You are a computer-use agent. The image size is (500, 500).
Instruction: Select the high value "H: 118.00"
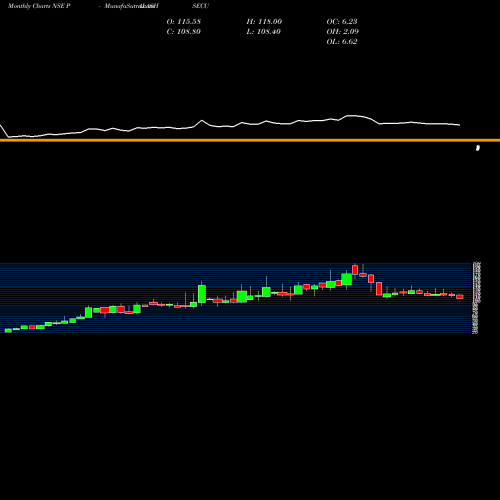[264, 21]
